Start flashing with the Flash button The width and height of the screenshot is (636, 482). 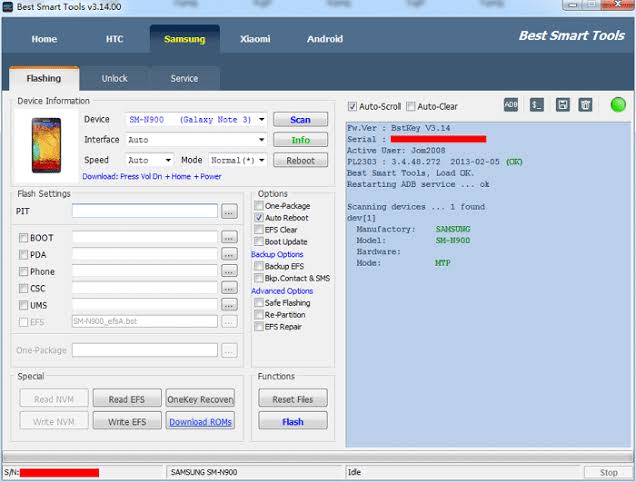[x=293, y=421]
